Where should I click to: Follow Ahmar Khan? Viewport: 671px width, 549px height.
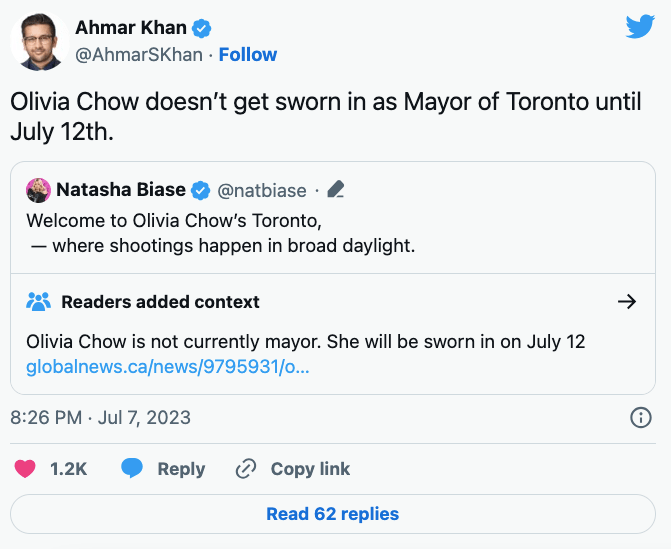(x=248, y=54)
